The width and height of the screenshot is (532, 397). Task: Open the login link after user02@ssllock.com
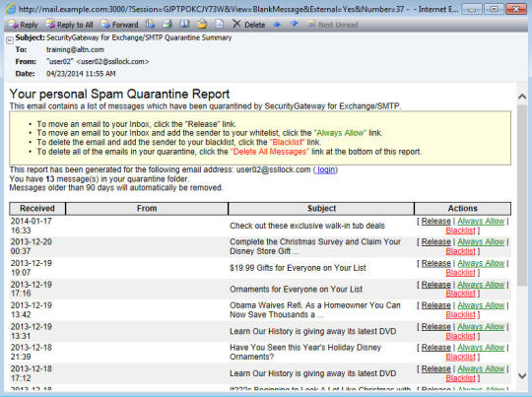tap(326, 169)
